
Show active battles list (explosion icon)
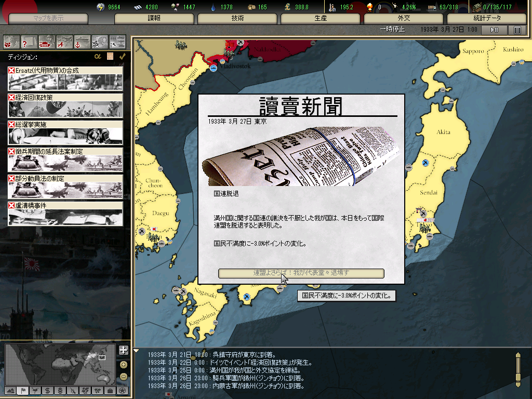pyautogui.click(x=100, y=42)
